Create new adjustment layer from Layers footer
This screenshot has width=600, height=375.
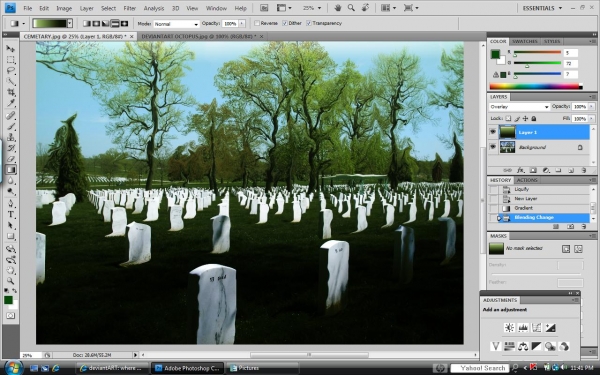[546, 170]
